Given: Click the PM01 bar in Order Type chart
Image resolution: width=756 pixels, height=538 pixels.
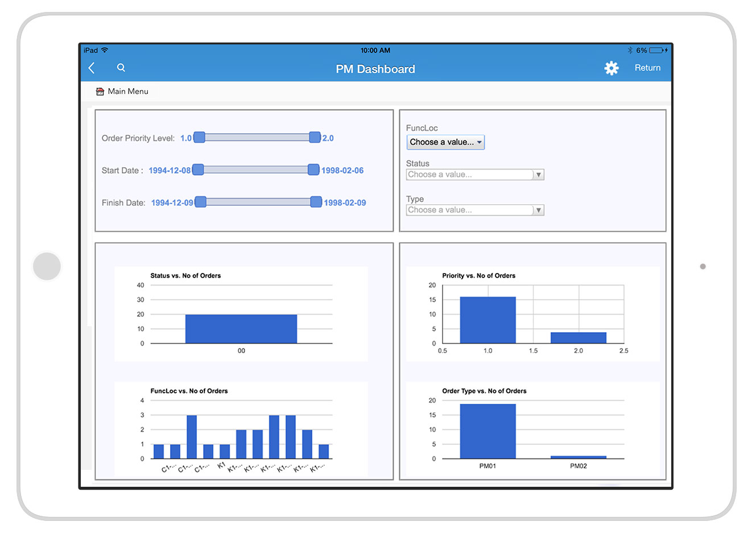Looking at the screenshot, I should pyautogui.click(x=488, y=431).
